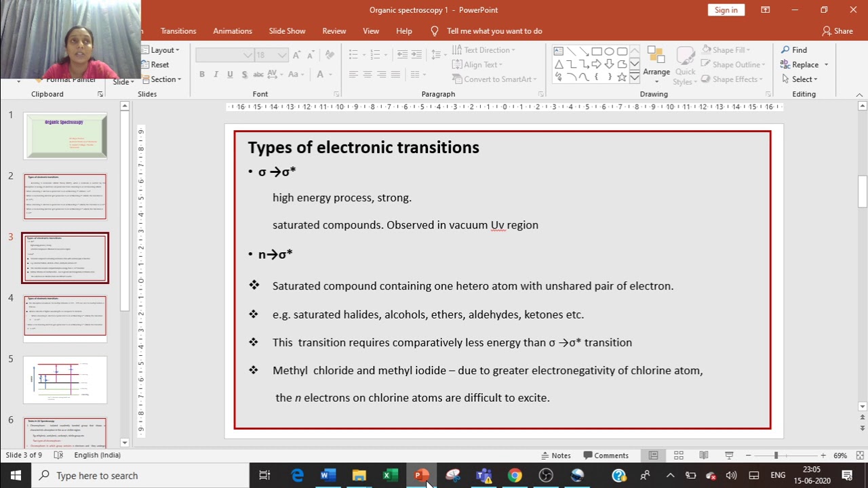Click Convert to SmartArt button
The width and height of the screenshot is (868, 488).
coord(494,79)
